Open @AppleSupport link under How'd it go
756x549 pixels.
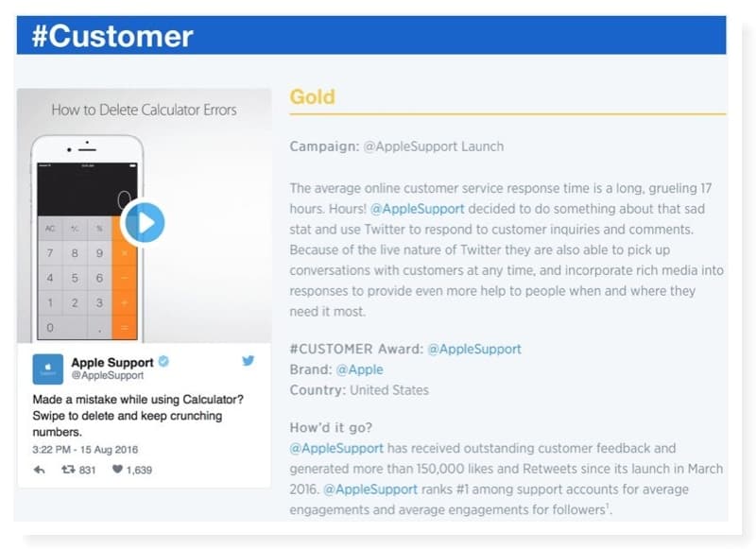coord(336,448)
